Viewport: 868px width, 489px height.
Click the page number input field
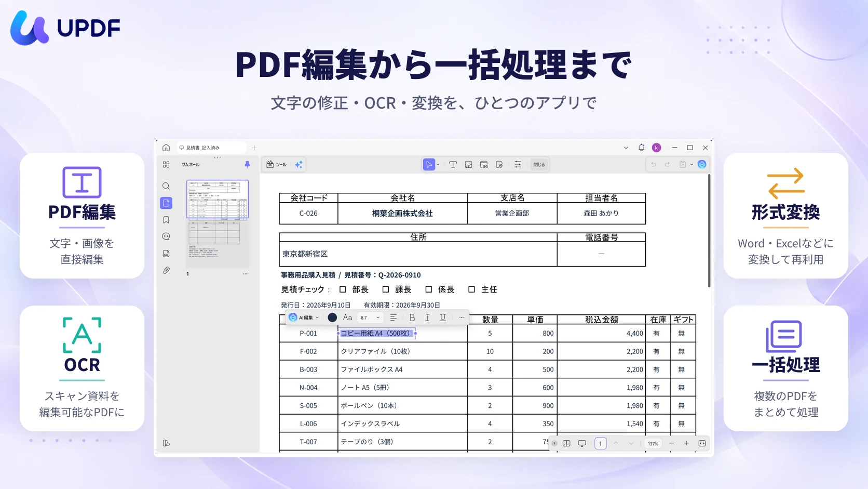tap(600, 443)
